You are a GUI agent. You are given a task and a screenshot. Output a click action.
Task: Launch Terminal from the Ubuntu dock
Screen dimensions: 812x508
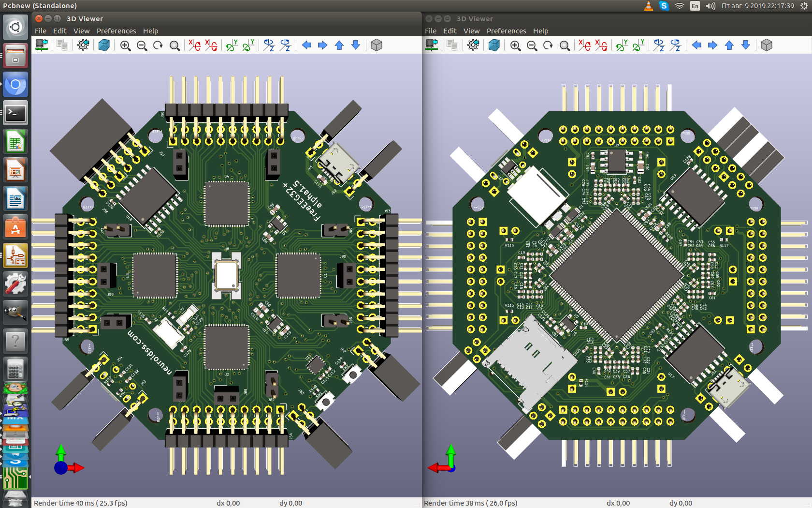point(15,114)
